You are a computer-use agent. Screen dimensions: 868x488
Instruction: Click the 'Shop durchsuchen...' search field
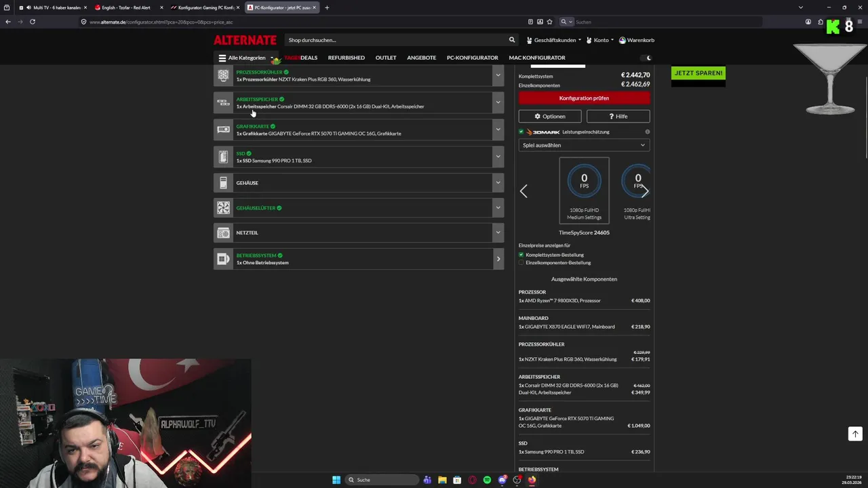click(397, 40)
